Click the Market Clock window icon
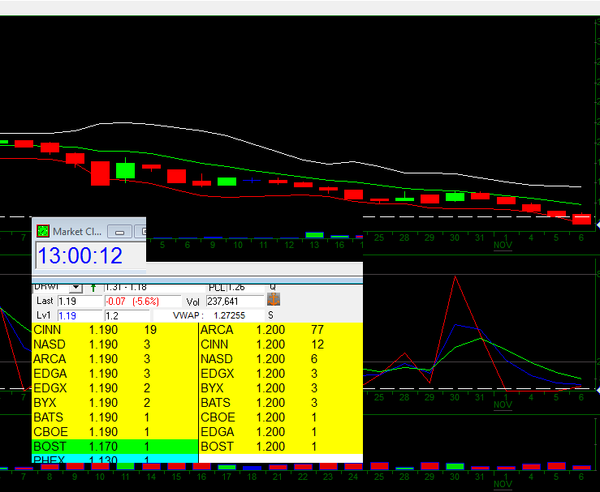Screen dimensions: 600x492 point(43,231)
